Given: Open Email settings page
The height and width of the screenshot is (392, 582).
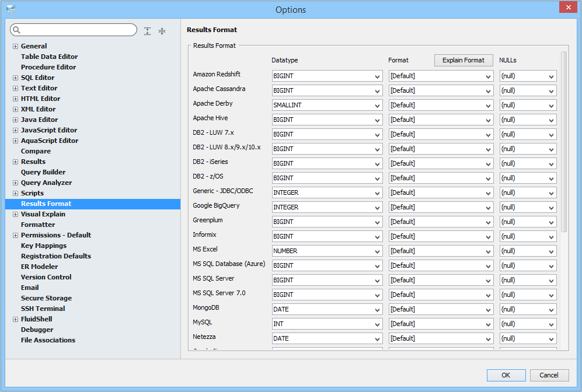Looking at the screenshot, I should tap(30, 288).
